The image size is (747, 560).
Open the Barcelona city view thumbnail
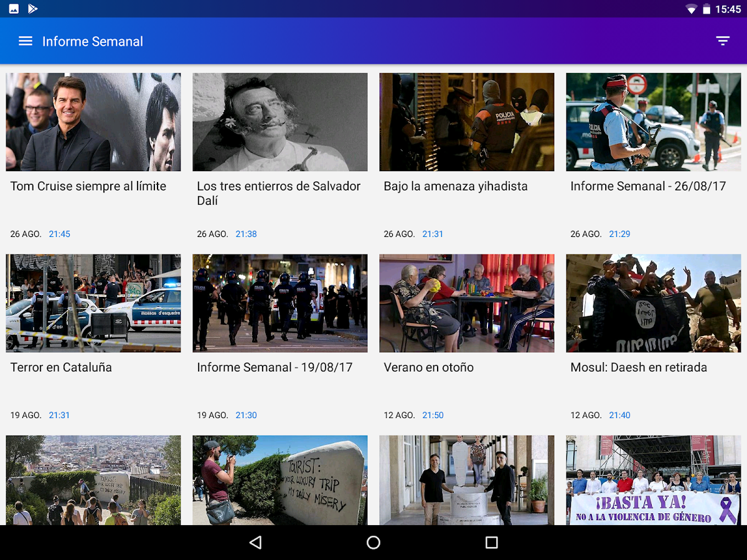(93, 480)
